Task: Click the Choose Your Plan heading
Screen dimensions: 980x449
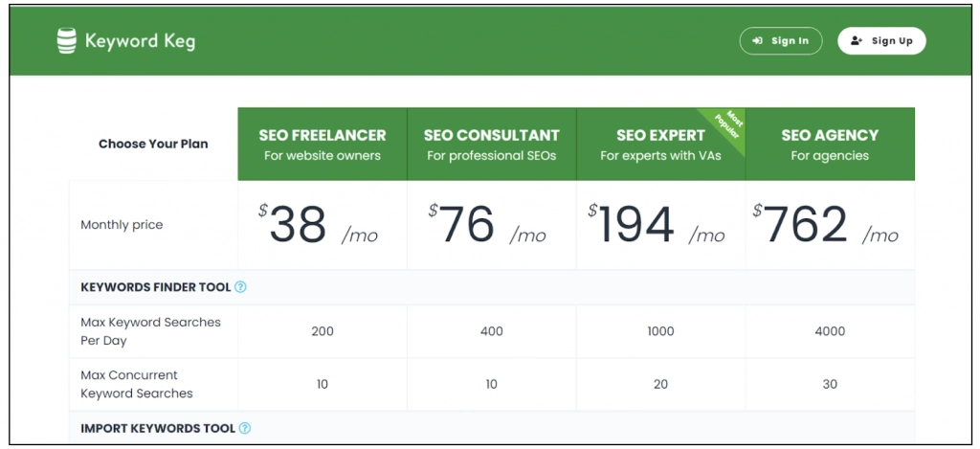Action: (x=153, y=144)
